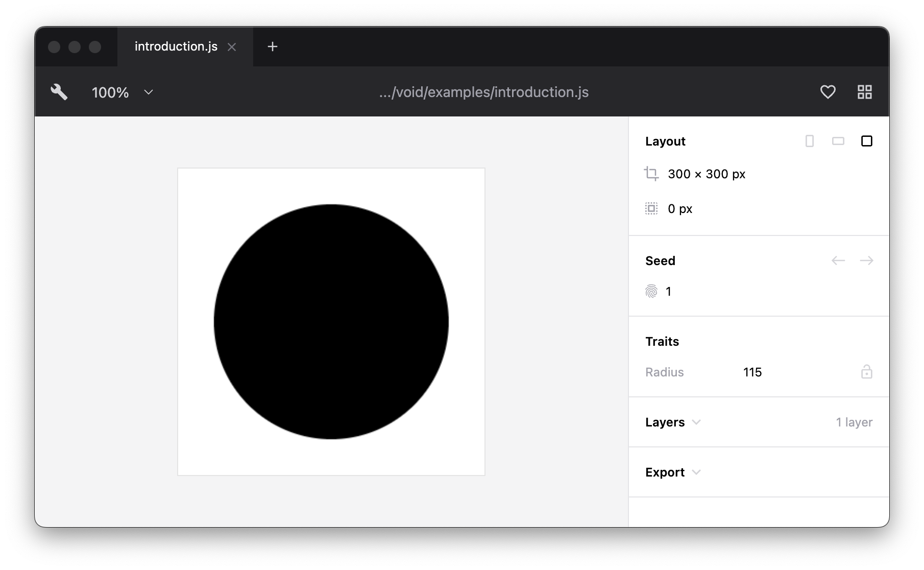Click the Export heading label
This screenshot has height=570, width=924.
point(665,472)
